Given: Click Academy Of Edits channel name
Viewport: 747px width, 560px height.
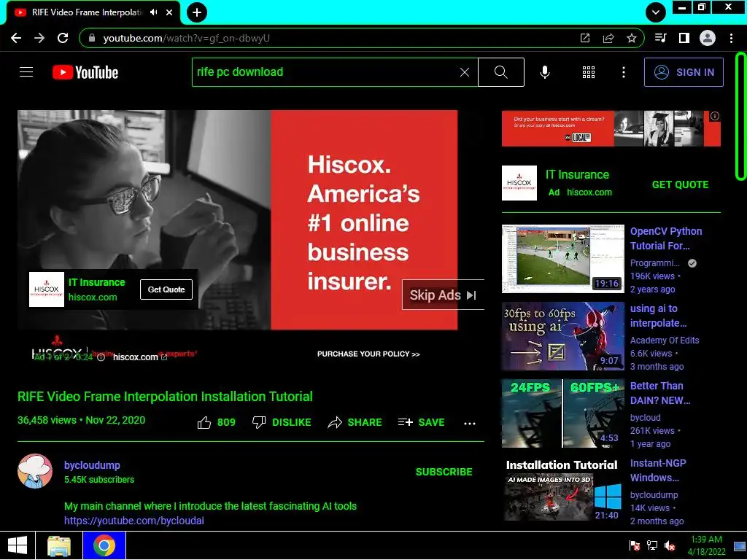Looking at the screenshot, I should pyautogui.click(x=665, y=340).
